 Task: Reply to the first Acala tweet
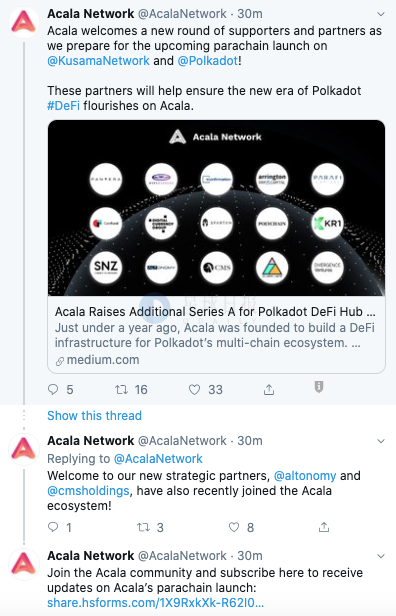tap(53, 389)
